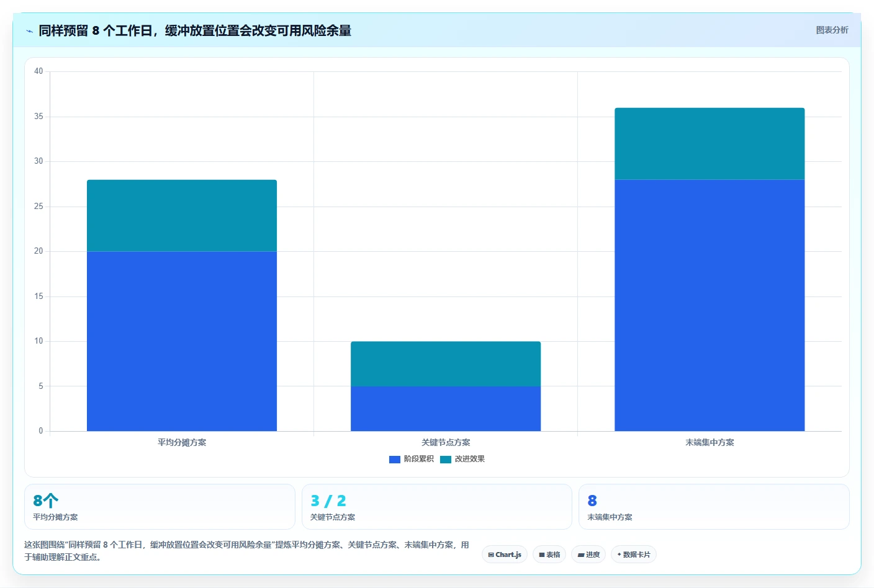874x588 pixels.
Task: Open the Chart.js tag
Action: pos(505,555)
